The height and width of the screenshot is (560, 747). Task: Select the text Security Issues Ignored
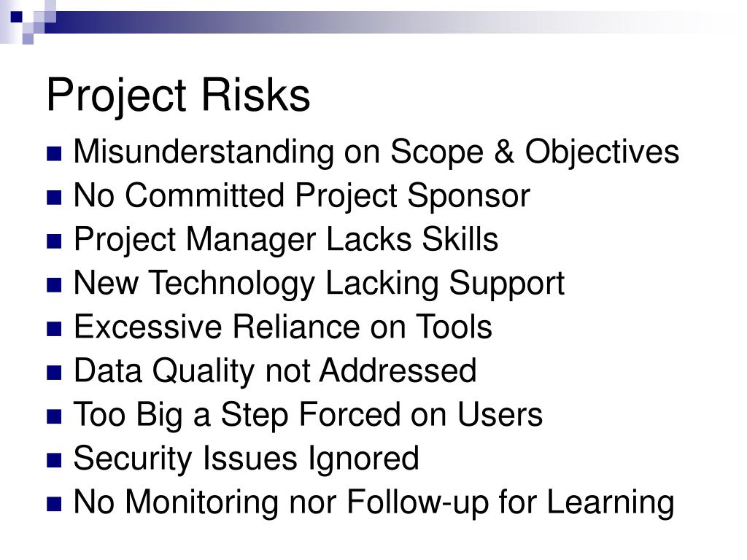[x=247, y=461]
